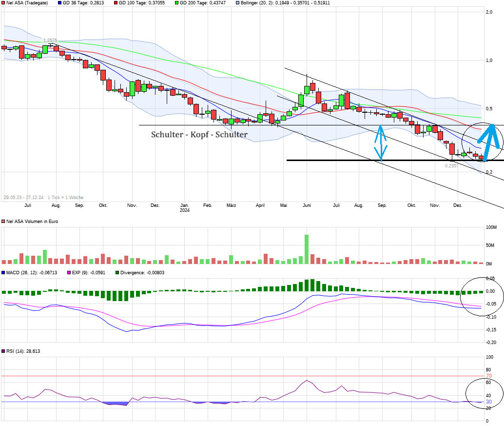Click the RSI (14): 28,613 label
Screen dimensions: 504x426
pos(23,351)
